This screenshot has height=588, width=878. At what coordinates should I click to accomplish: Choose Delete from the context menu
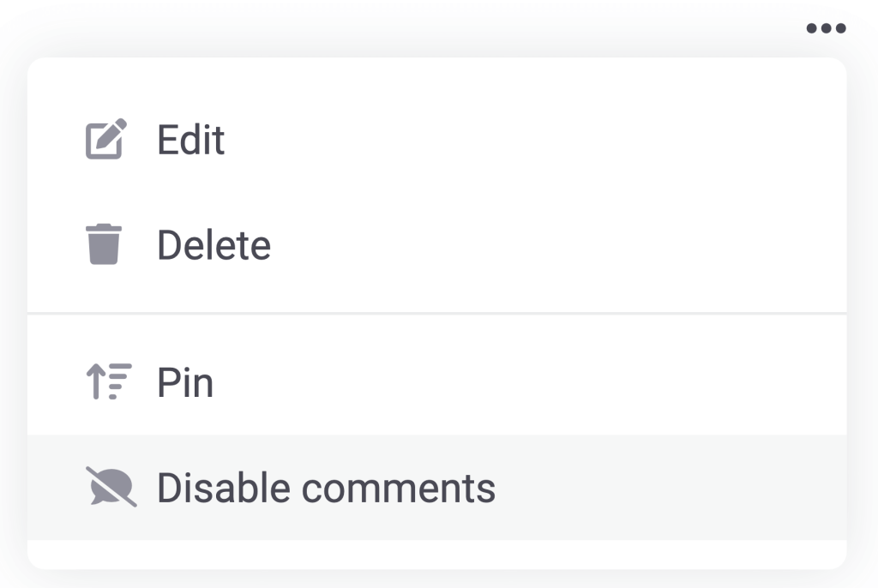(x=436, y=245)
